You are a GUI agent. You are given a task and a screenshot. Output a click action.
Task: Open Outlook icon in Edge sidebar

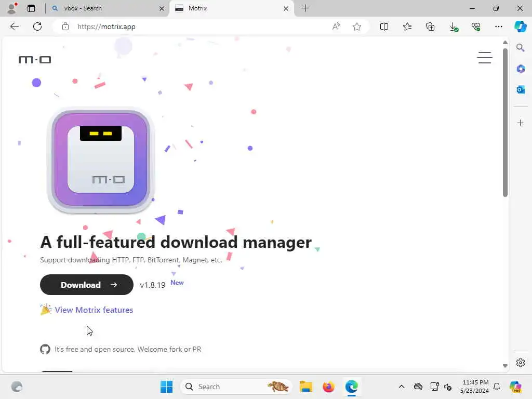pyautogui.click(x=521, y=89)
